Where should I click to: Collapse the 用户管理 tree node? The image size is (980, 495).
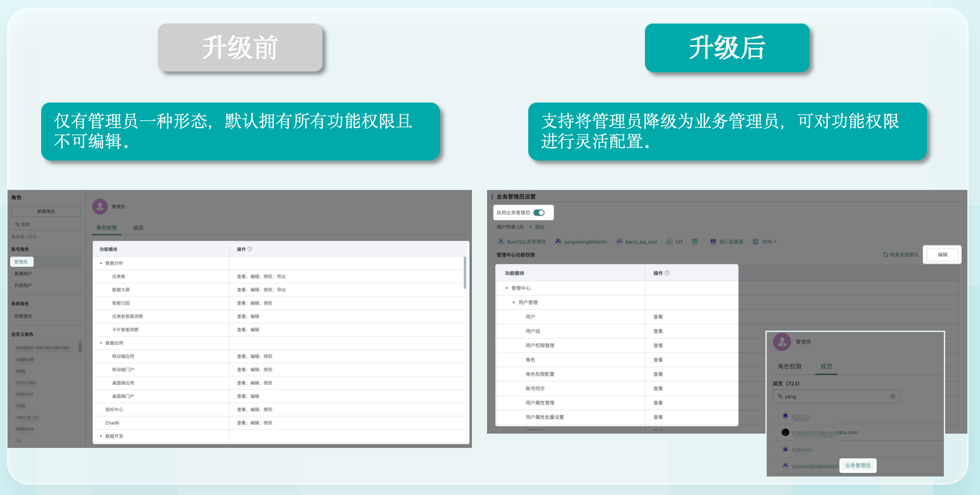pos(514,303)
